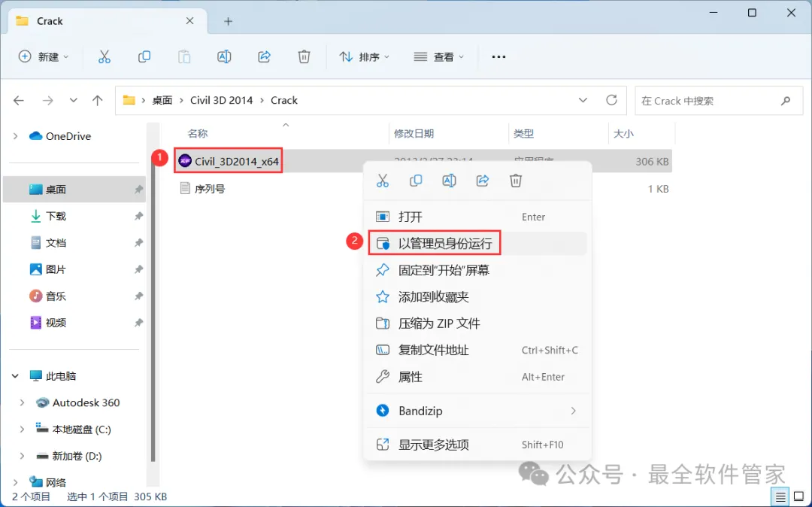The image size is (812, 507).
Task: Go back with the left arrow
Action: (x=19, y=101)
